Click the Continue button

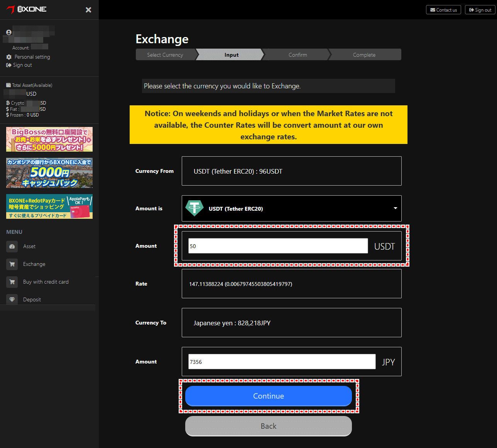269,396
